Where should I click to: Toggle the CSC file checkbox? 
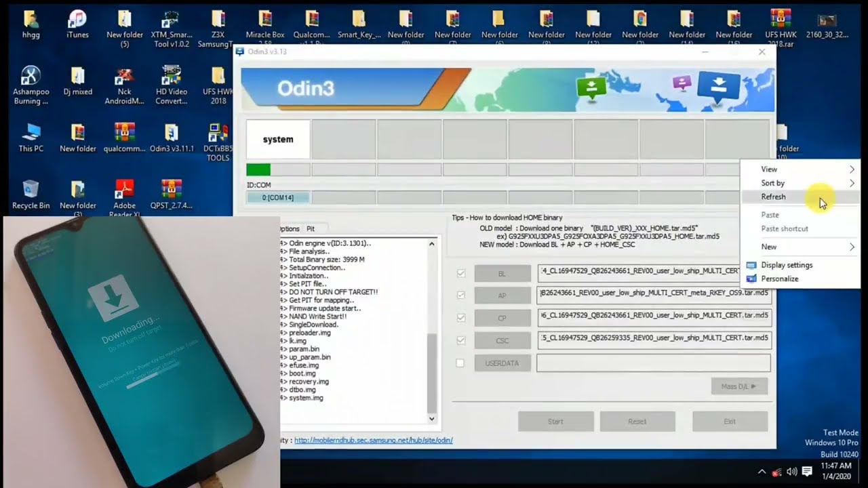[x=461, y=340]
